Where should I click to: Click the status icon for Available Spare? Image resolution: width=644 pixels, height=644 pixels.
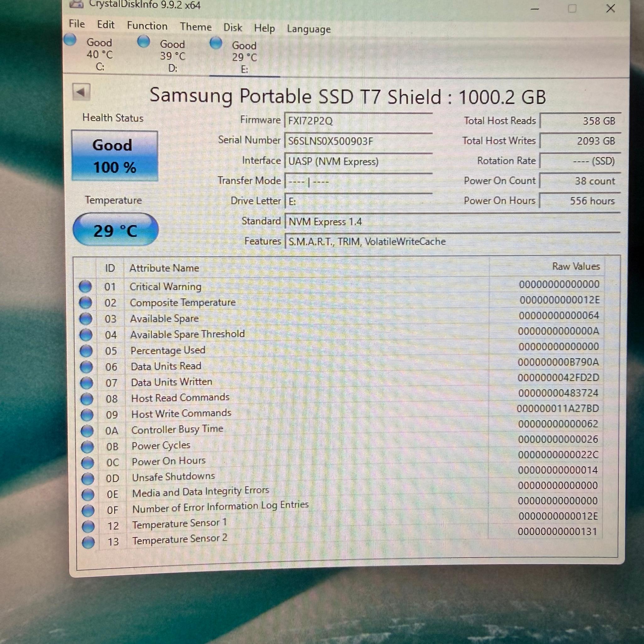pyautogui.click(x=86, y=319)
